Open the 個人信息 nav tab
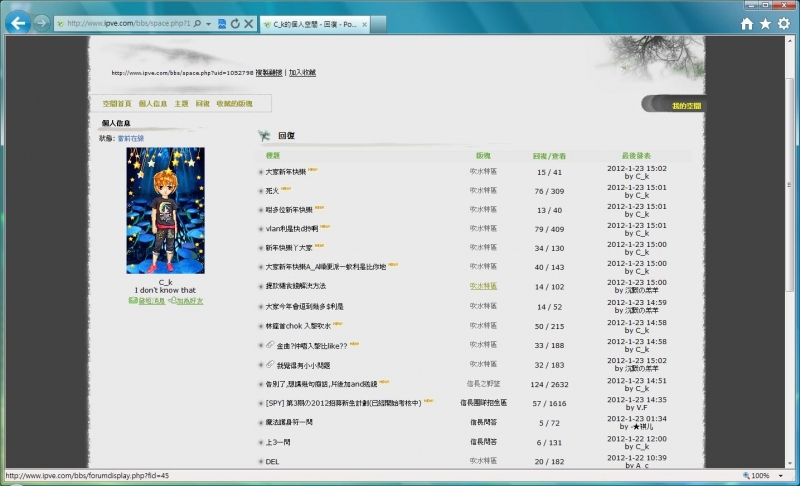 click(153, 104)
